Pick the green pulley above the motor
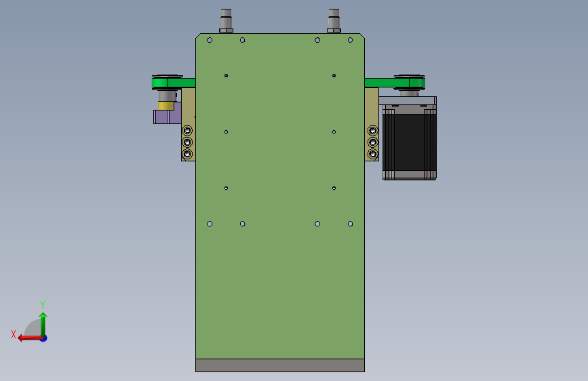Viewport: 588px width, 381px height. (409, 82)
